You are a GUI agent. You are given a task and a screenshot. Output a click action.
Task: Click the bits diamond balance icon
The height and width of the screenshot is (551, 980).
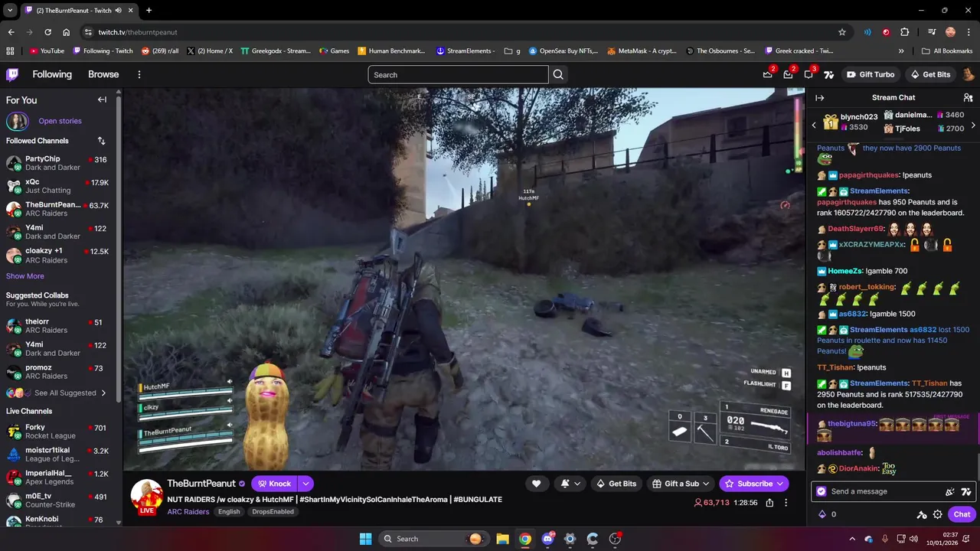click(822, 514)
